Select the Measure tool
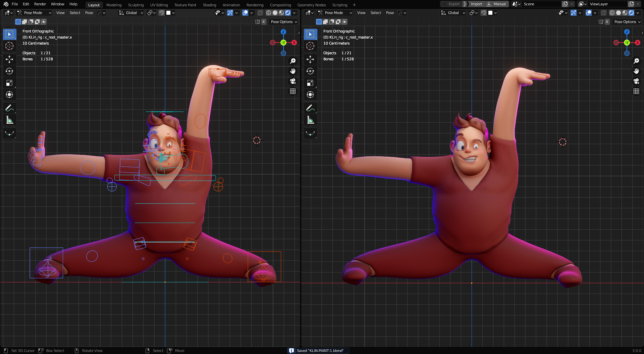Viewport: 644px width, 354px height. (9, 120)
